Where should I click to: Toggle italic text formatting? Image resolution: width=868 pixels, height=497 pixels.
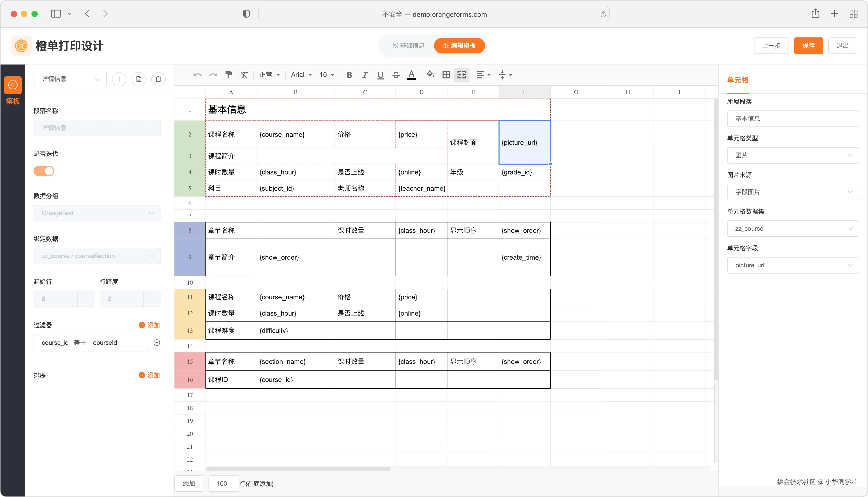365,75
